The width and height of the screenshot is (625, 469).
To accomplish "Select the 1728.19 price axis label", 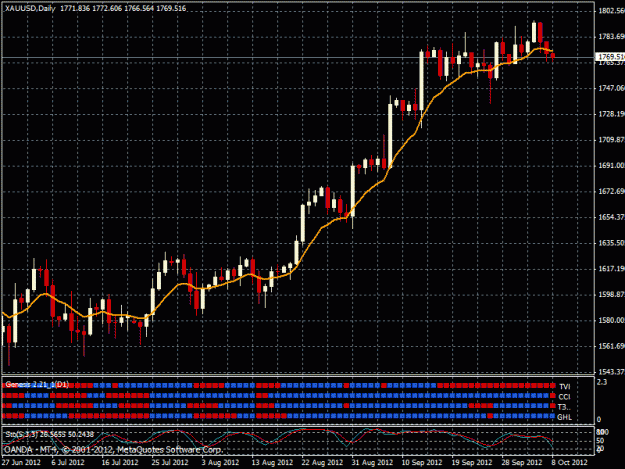I will (x=611, y=114).
